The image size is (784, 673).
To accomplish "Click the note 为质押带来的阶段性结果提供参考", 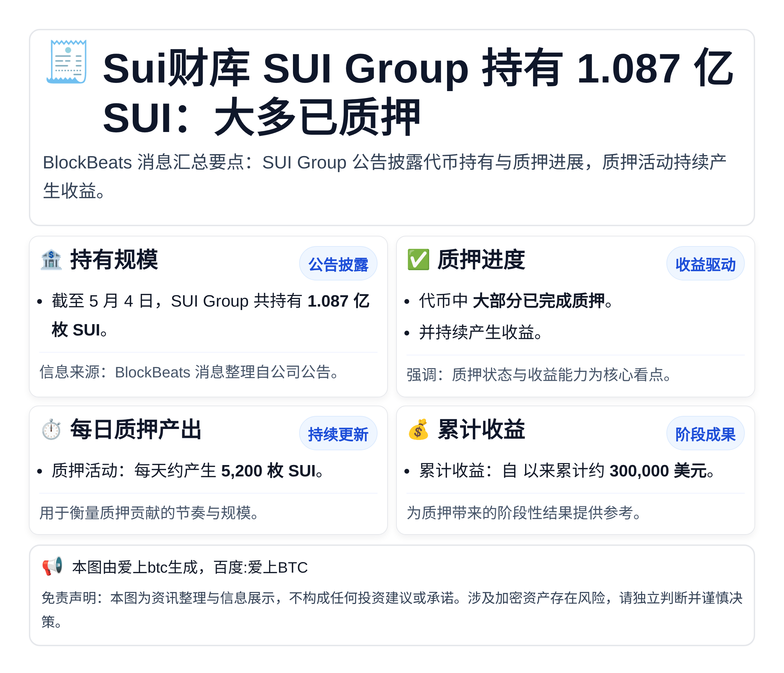I will (524, 512).
